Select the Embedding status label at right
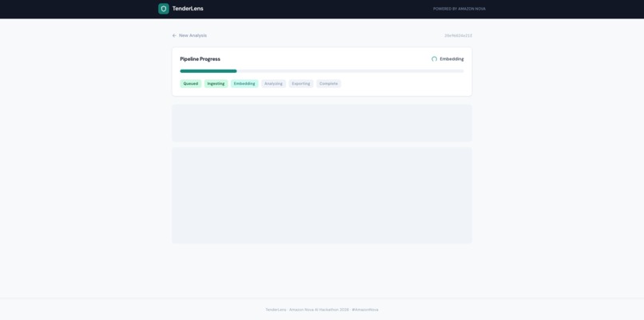 click(451, 59)
